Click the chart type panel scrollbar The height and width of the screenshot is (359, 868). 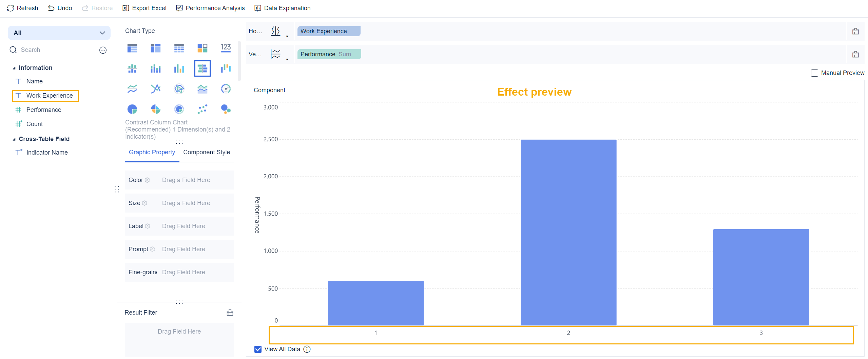[x=239, y=61]
